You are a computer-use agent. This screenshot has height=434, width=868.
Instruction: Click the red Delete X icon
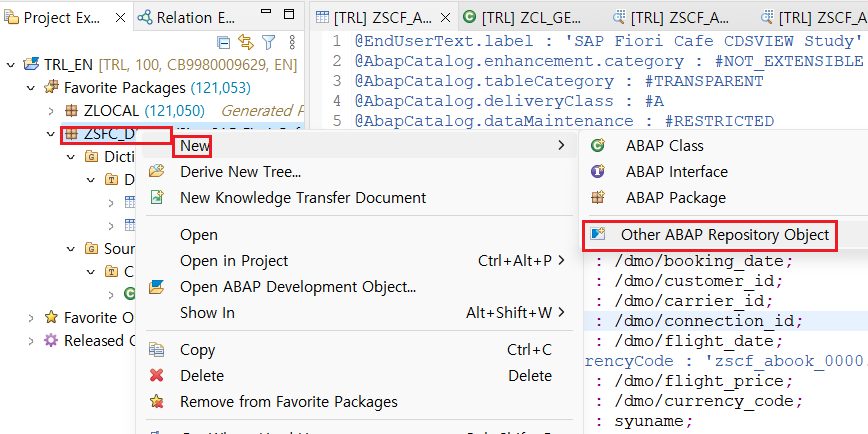157,376
